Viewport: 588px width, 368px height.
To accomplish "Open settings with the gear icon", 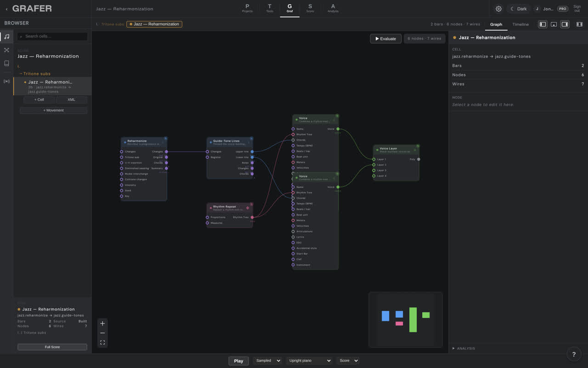I will (x=498, y=9).
